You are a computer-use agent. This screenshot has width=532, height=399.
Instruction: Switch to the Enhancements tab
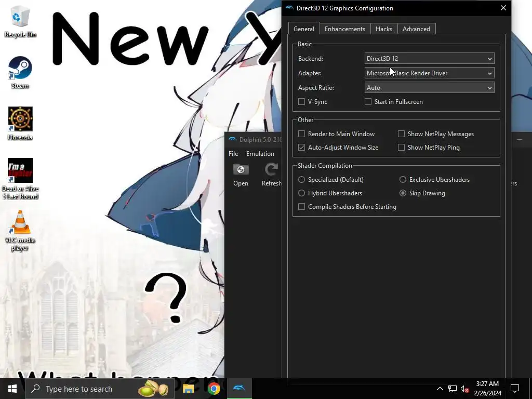(345, 29)
